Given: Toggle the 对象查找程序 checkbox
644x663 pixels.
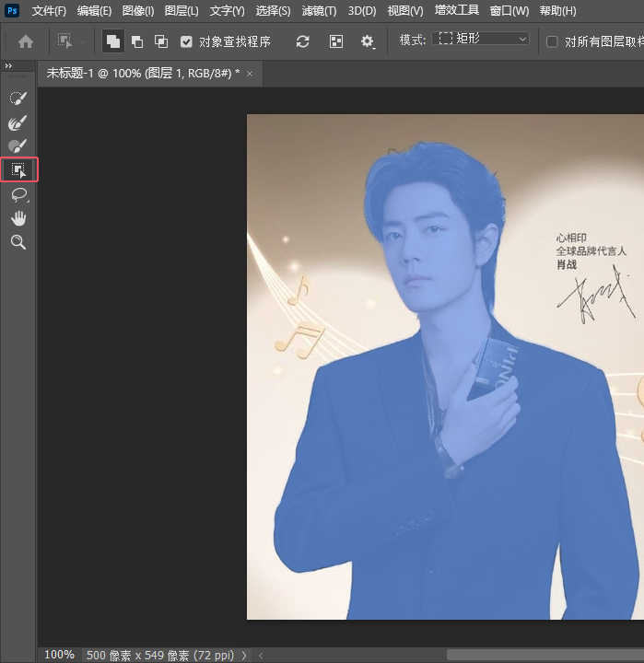Looking at the screenshot, I should pyautogui.click(x=186, y=41).
